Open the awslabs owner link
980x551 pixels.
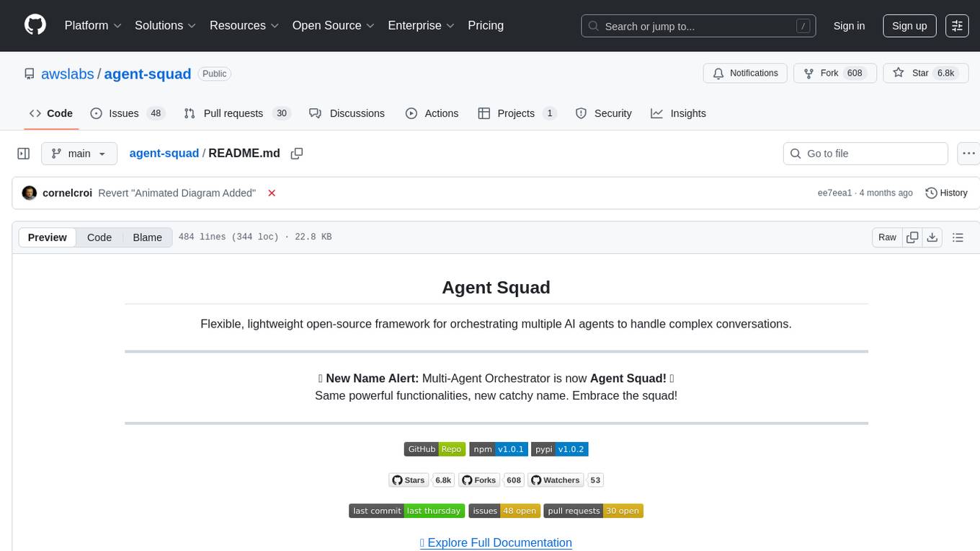68,74
